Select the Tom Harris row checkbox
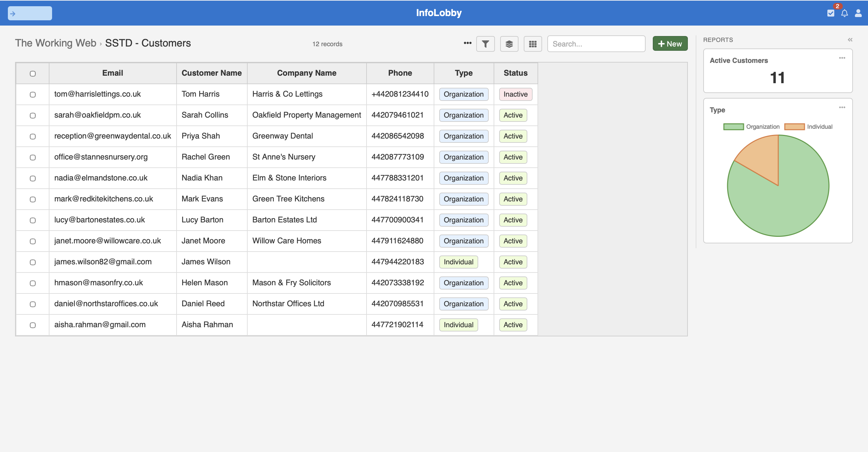The image size is (868, 452). click(x=33, y=94)
